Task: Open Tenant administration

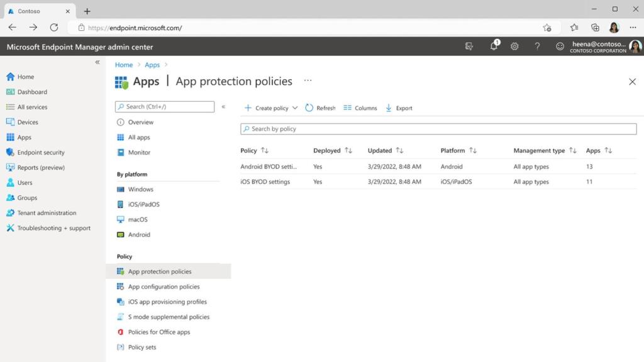Action: [42, 213]
